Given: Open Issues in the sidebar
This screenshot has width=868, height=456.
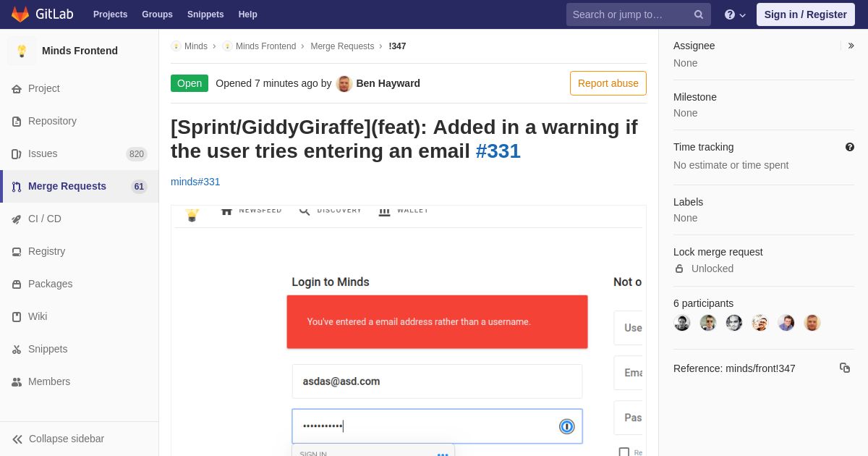Looking at the screenshot, I should 80,154.
